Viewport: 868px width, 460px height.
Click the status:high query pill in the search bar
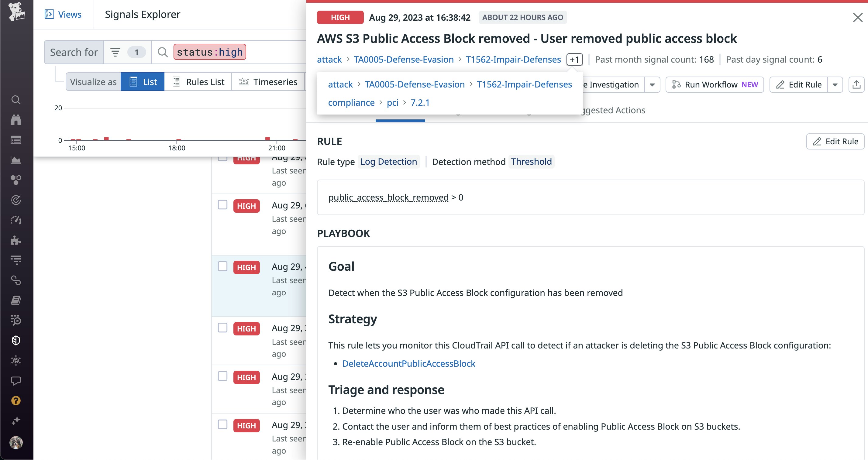tap(210, 52)
